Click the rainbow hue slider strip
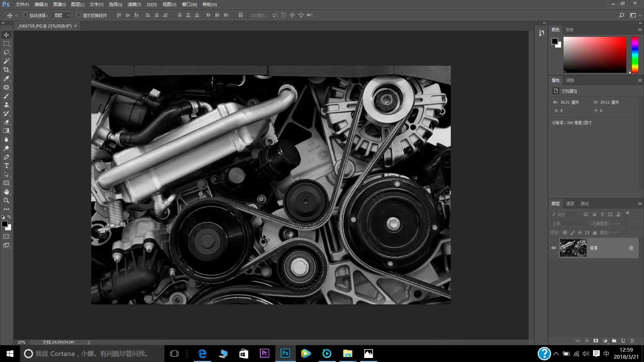 pos(635,55)
